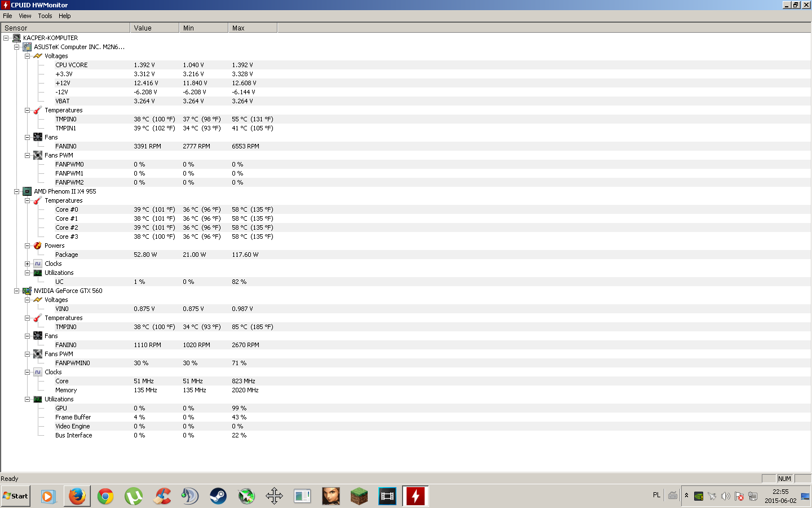Click the thermometer icon under AMD Phenom

[38, 200]
